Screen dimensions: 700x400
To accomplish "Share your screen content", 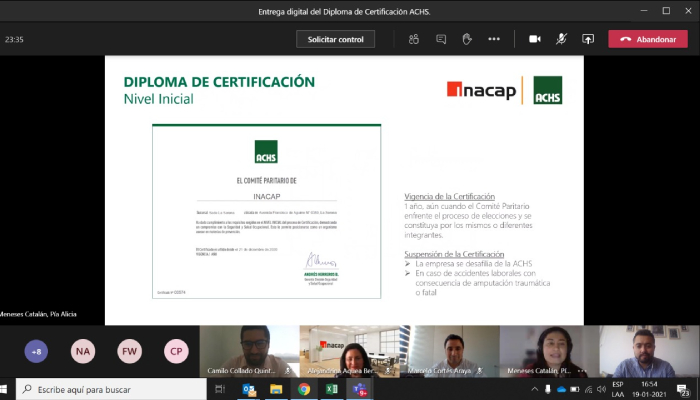I will tap(588, 39).
